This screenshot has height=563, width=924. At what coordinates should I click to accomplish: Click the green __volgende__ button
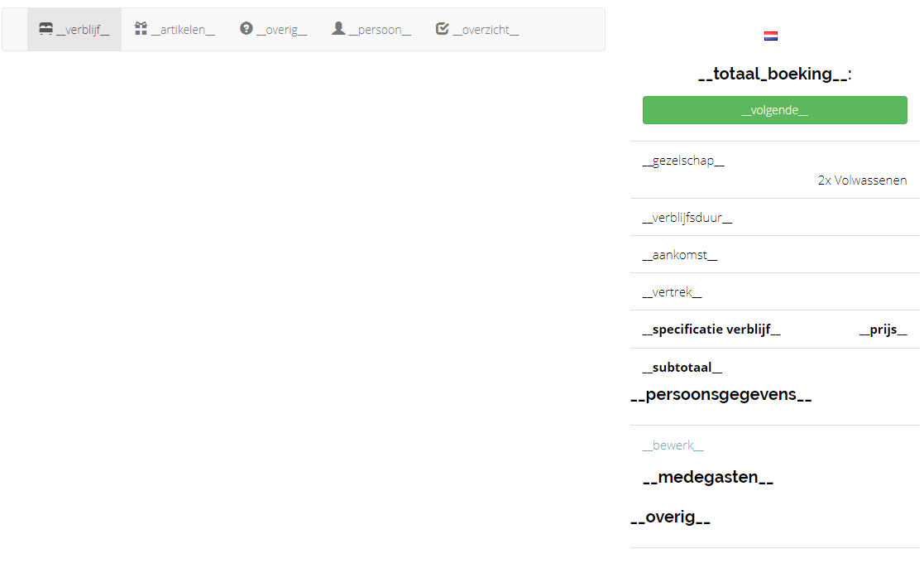coord(775,110)
